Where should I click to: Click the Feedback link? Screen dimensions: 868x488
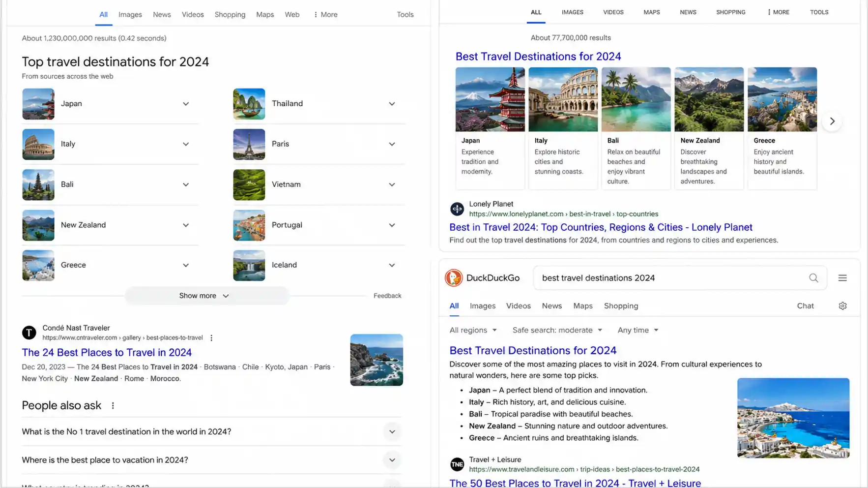tap(387, 296)
